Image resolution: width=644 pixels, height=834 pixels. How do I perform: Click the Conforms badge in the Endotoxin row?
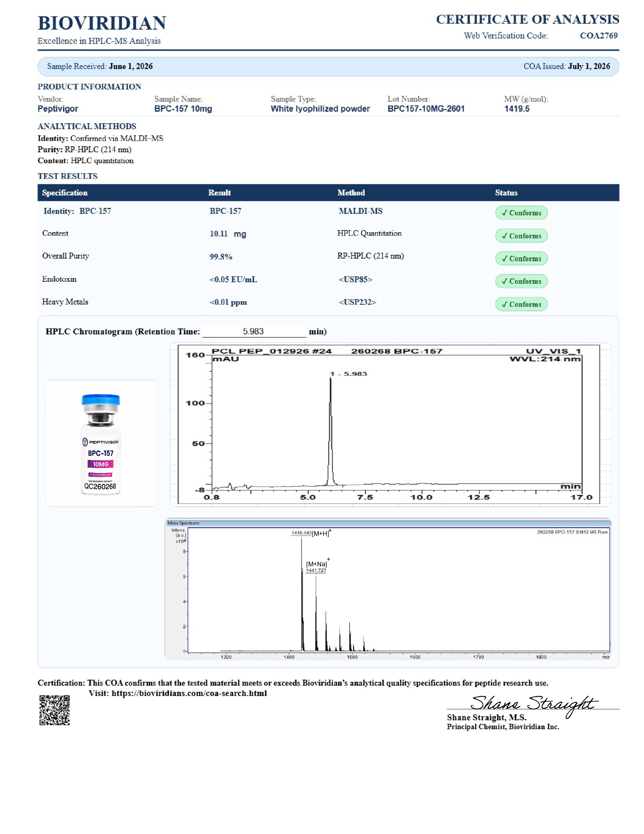click(521, 281)
